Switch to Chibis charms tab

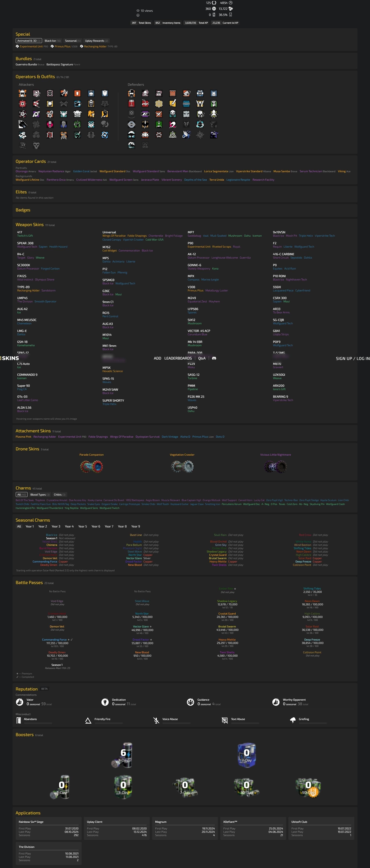click(60, 495)
